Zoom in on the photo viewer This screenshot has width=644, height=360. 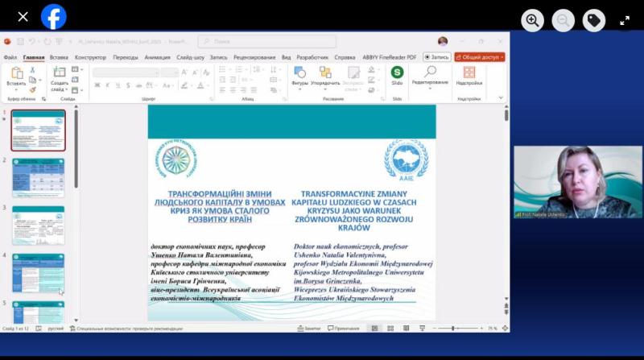[532, 20]
